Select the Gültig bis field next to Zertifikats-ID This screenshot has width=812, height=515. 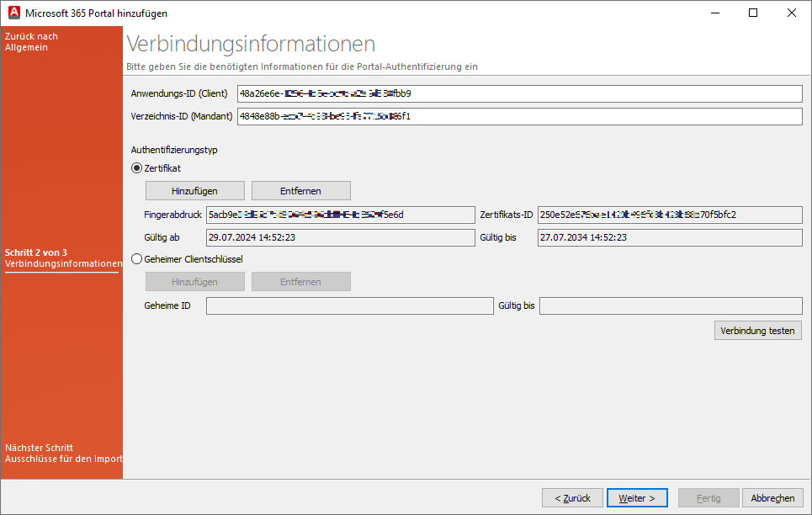(669, 237)
